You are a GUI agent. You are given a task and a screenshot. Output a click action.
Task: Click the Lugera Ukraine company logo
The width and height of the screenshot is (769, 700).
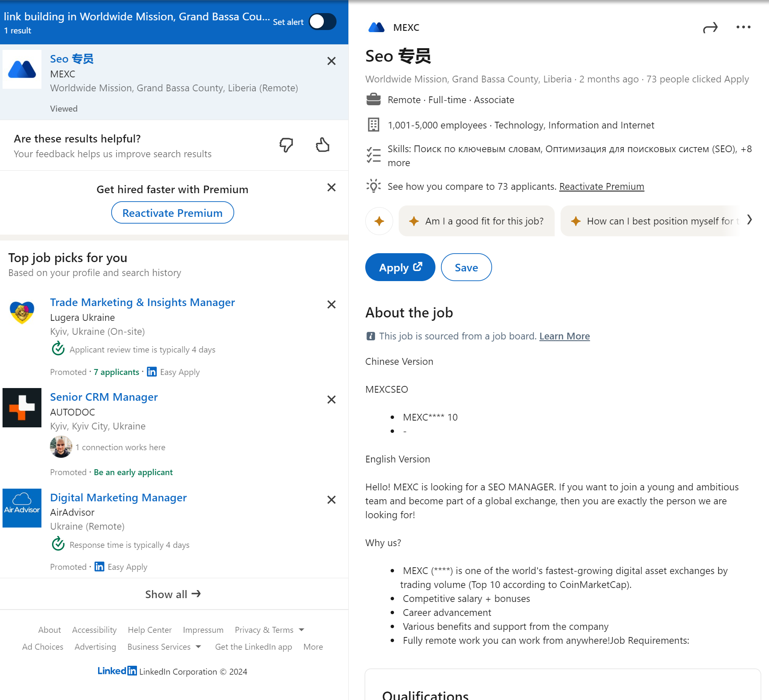point(22,313)
